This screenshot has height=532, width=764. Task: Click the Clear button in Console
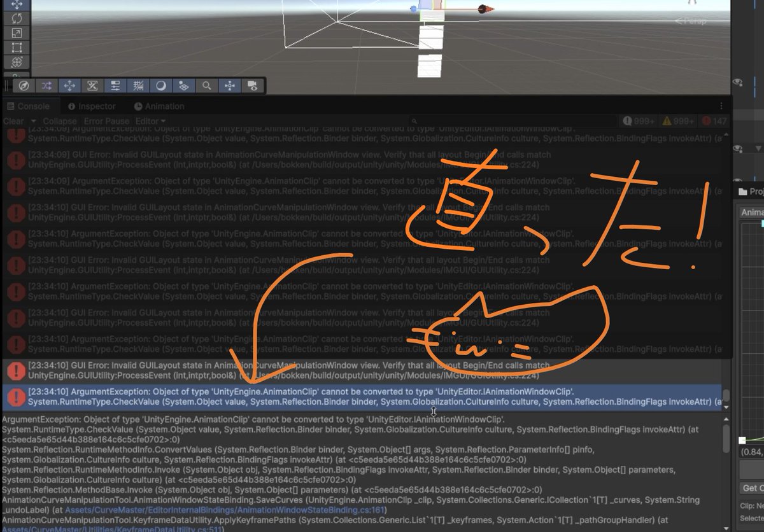tap(13, 121)
